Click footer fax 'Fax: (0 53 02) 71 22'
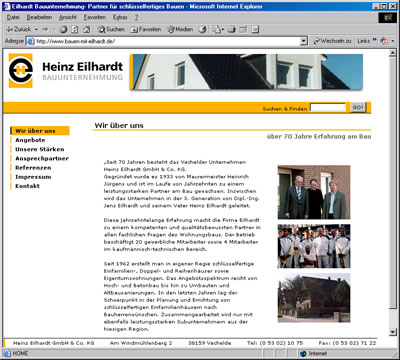The image size is (400, 360). [x=347, y=343]
